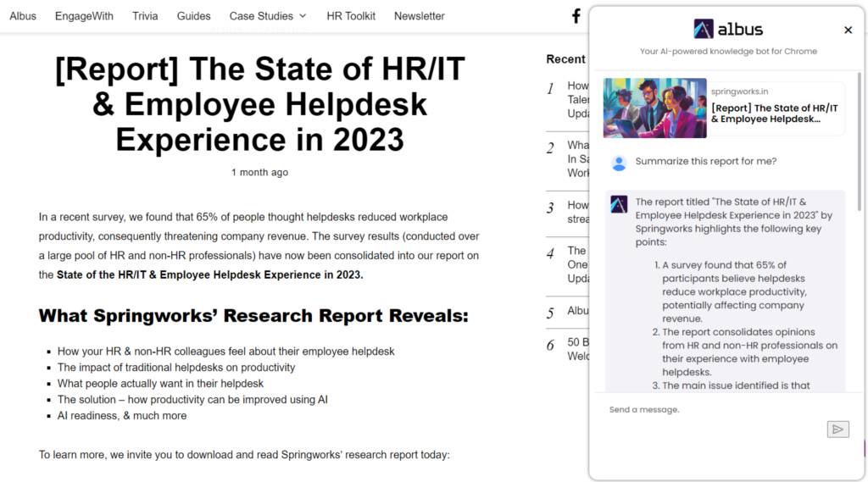
Task: Open the first recent post in the sidebar
Action: 577,98
